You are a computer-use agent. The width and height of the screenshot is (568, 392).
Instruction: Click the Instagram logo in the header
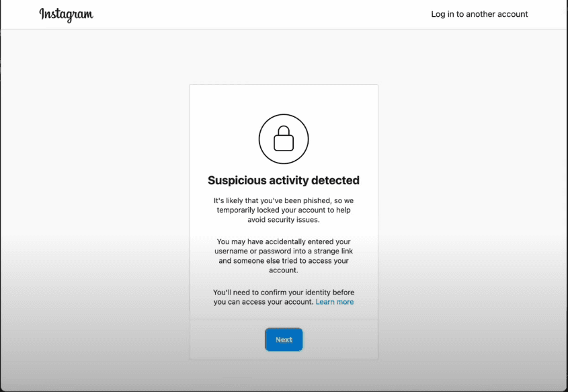tap(66, 14)
